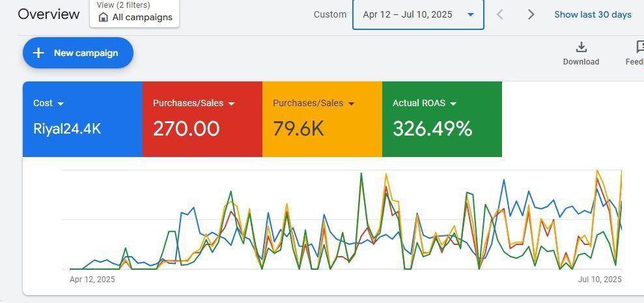
Task: Click the Download icon
Action: [x=581, y=48]
